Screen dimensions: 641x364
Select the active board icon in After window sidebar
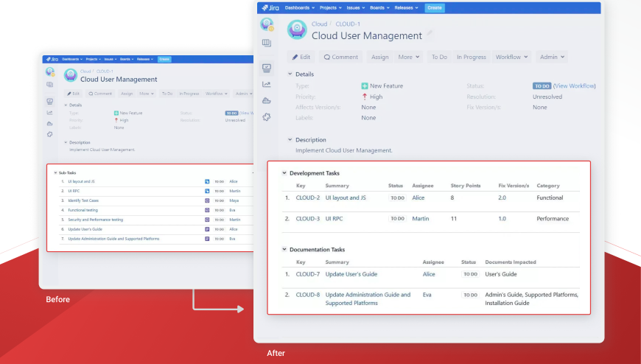coord(266,68)
